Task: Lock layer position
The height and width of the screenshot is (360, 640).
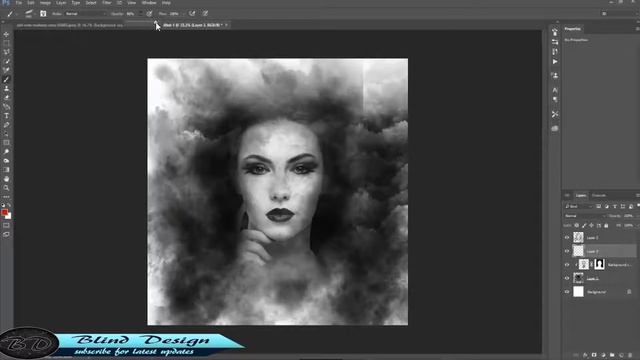Action: pos(591,225)
